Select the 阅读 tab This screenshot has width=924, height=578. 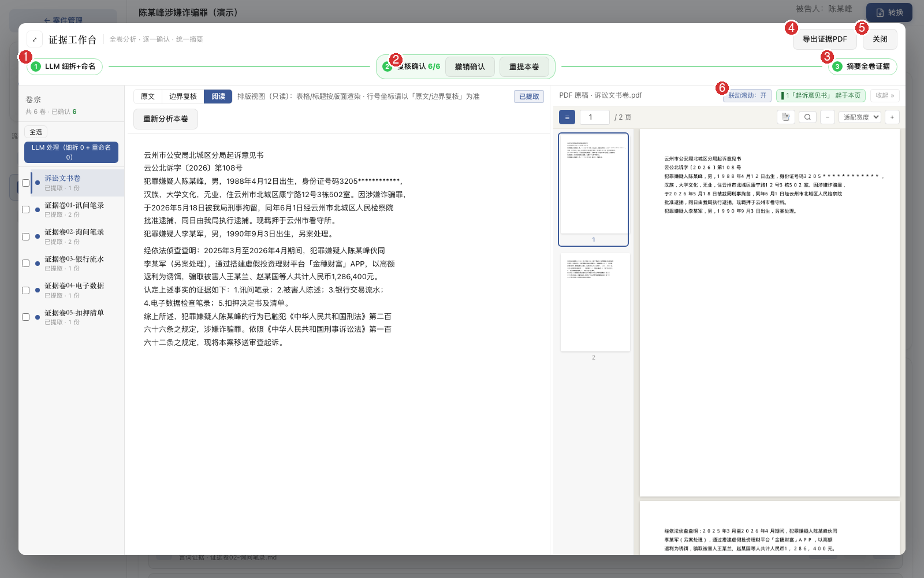pos(218,97)
